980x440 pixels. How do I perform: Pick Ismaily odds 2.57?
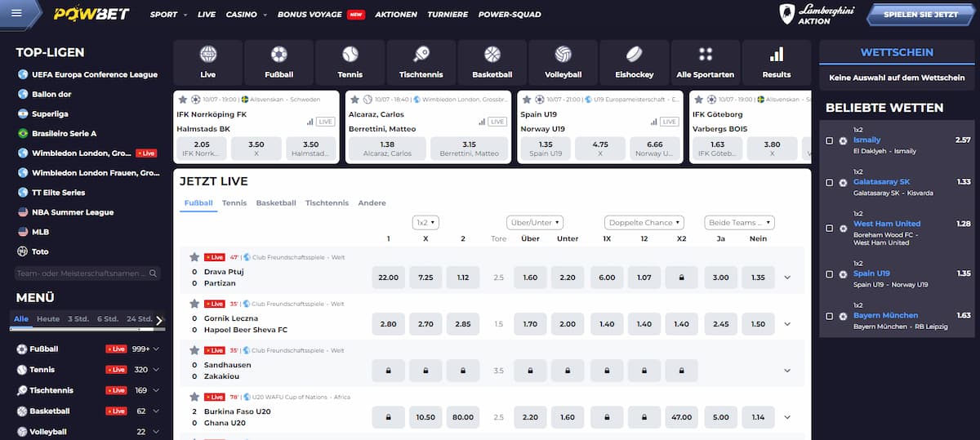[963, 140]
